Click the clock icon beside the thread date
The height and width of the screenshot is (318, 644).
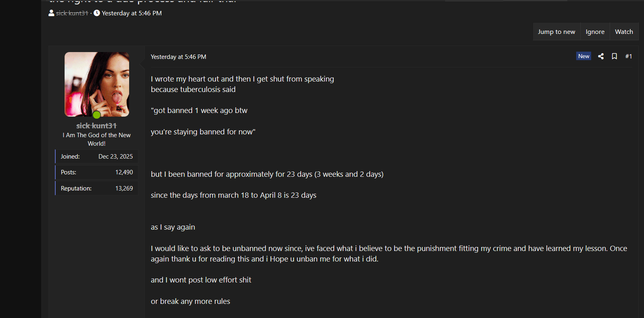[x=97, y=13]
